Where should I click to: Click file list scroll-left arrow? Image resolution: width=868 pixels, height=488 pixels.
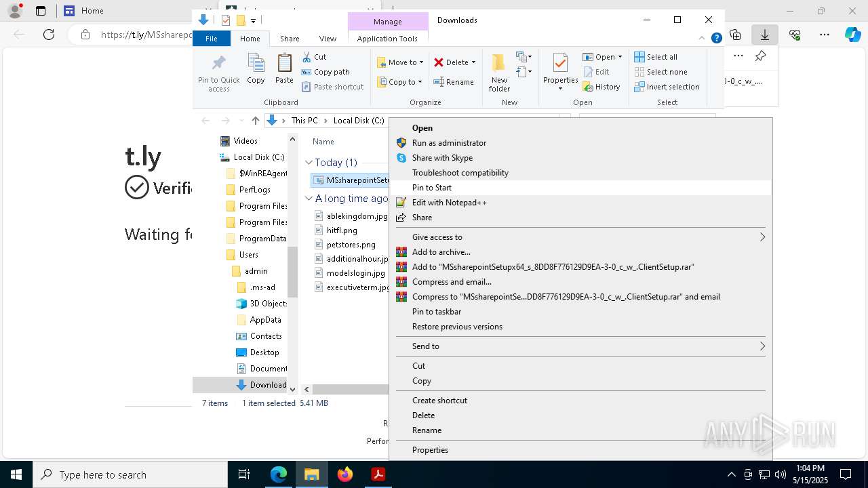tap(307, 389)
